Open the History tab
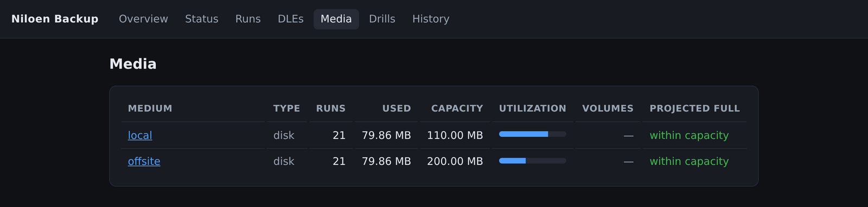Viewport: 868px width, 207px height. [431, 19]
